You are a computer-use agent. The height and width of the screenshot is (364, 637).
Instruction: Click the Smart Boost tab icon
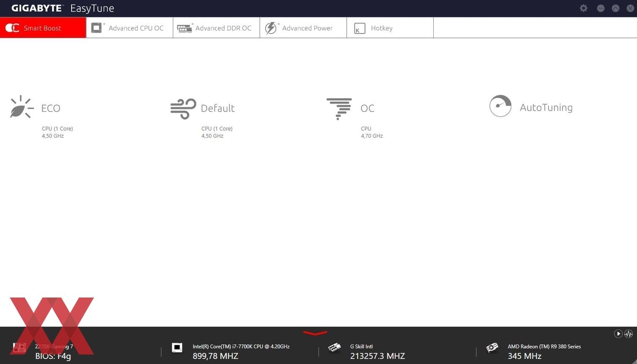click(x=12, y=28)
